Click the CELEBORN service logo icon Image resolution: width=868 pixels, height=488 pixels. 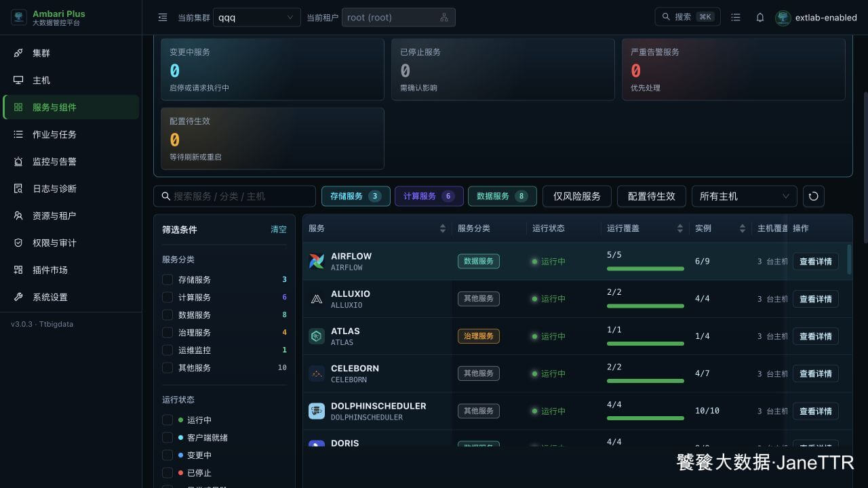coord(317,373)
